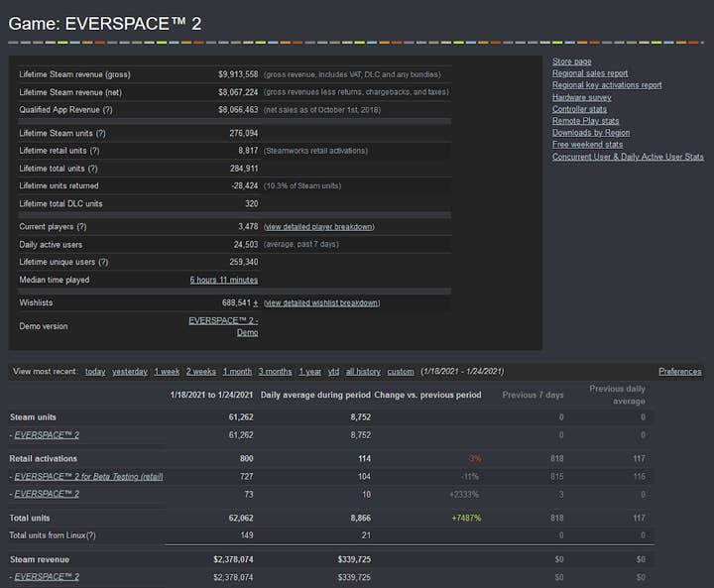714x588 pixels.
Task: Select the 'today' time range
Action: [95, 372]
